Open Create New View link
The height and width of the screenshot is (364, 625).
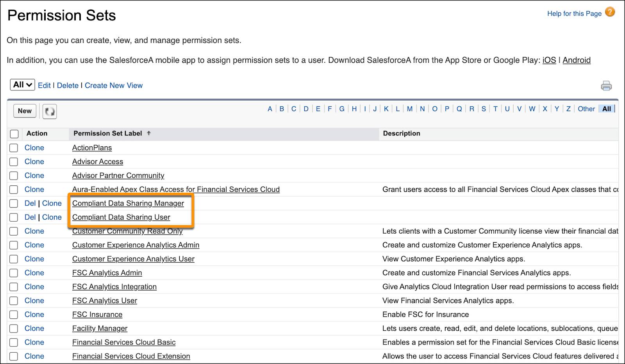114,85
